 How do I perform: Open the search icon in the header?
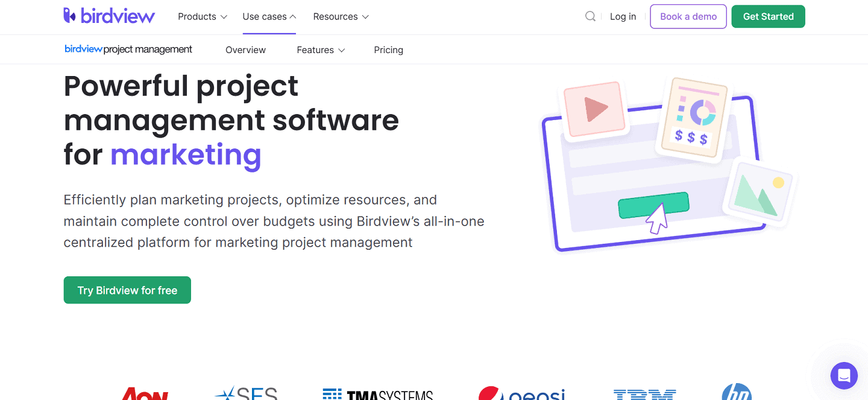click(x=590, y=16)
